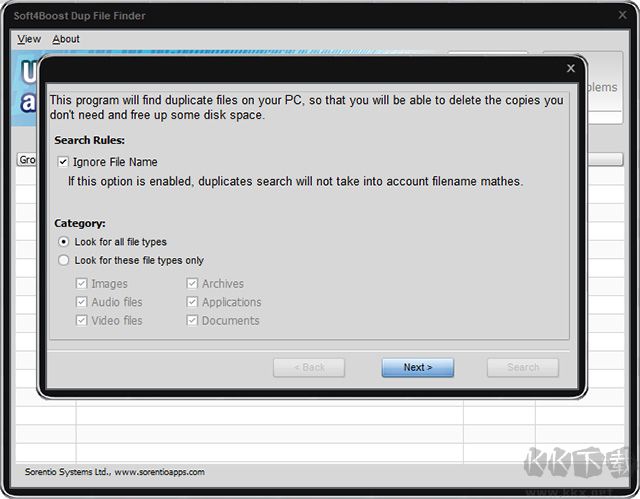Image resolution: width=640 pixels, height=499 pixels.
Task: Click the Category heading
Action: coord(80,223)
